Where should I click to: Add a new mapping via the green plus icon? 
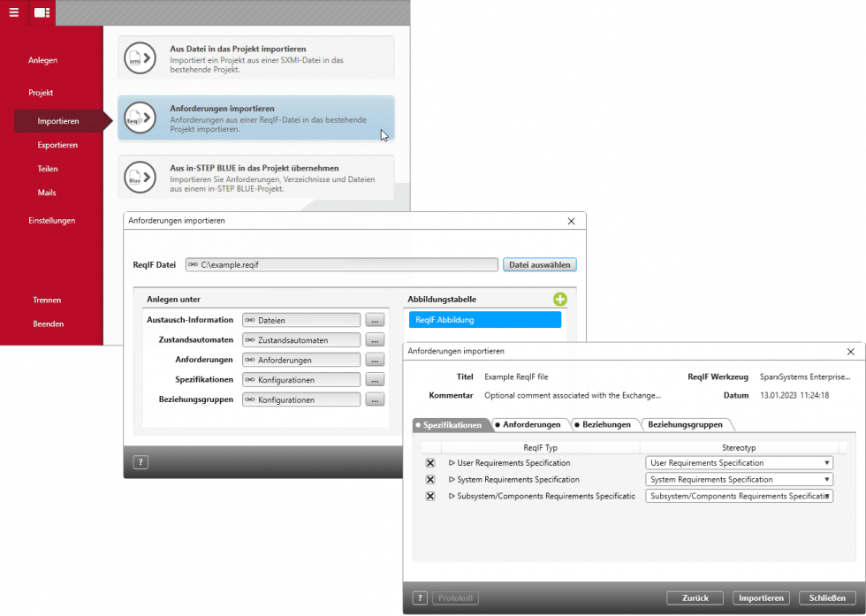(x=559, y=300)
